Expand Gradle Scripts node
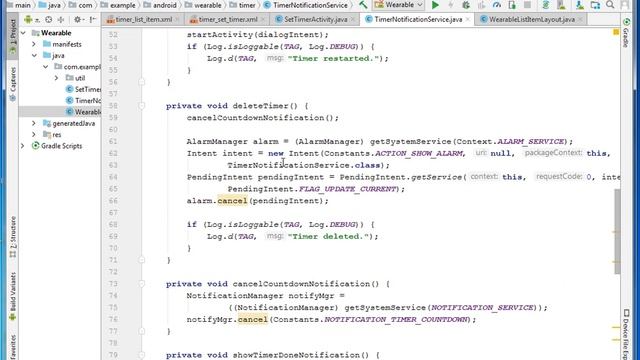Screen dimensions: 640x360 pyautogui.click(x=23, y=146)
